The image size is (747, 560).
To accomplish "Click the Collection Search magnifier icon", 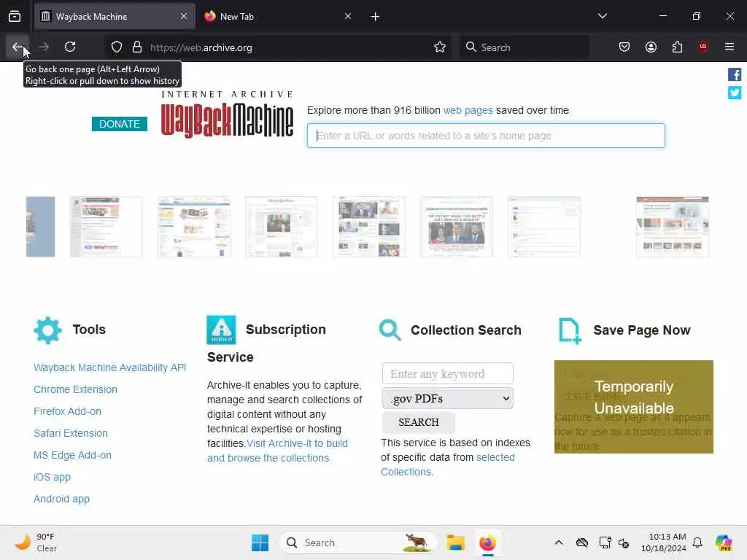I will pos(390,330).
